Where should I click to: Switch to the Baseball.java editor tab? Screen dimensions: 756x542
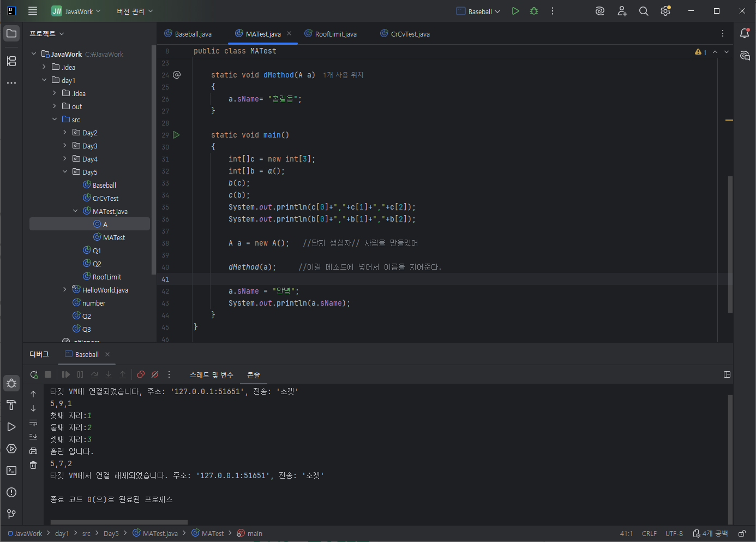[188, 34]
